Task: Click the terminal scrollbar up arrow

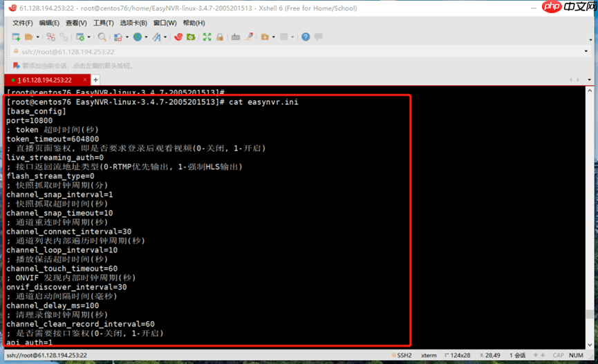Action: (x=590, y=90)
